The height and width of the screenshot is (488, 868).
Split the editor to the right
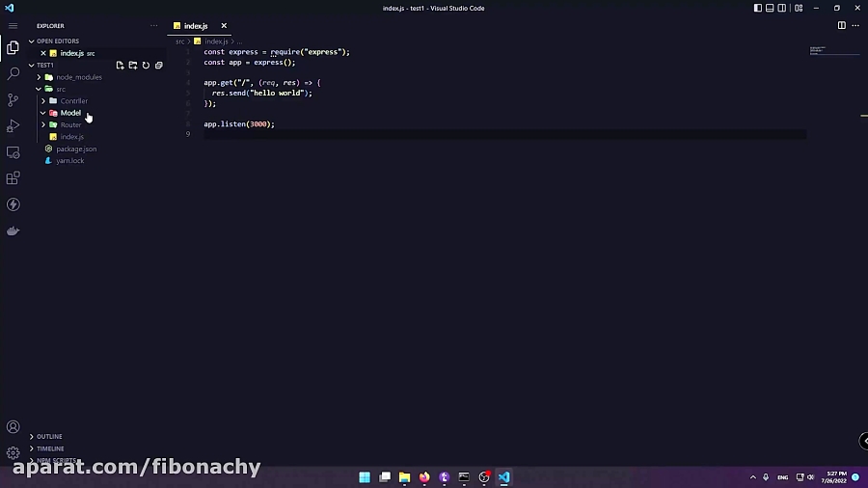click(841, 25)
